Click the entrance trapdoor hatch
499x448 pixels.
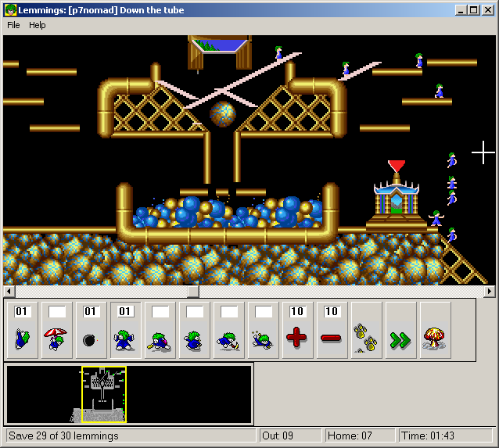[x=220, y=52]
